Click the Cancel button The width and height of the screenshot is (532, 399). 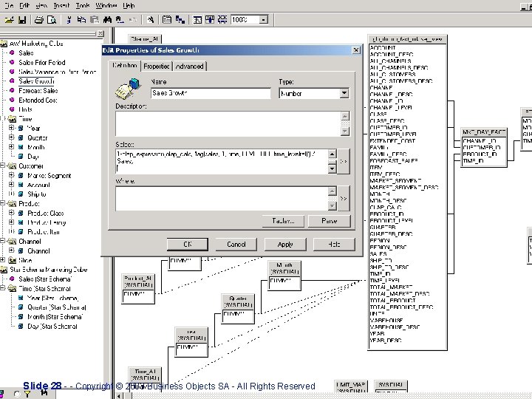236,245
